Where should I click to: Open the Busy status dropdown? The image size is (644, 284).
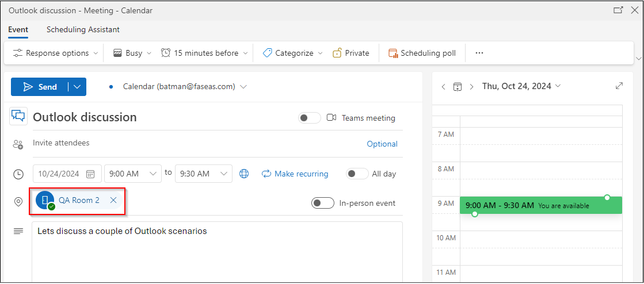click(132, 53)
